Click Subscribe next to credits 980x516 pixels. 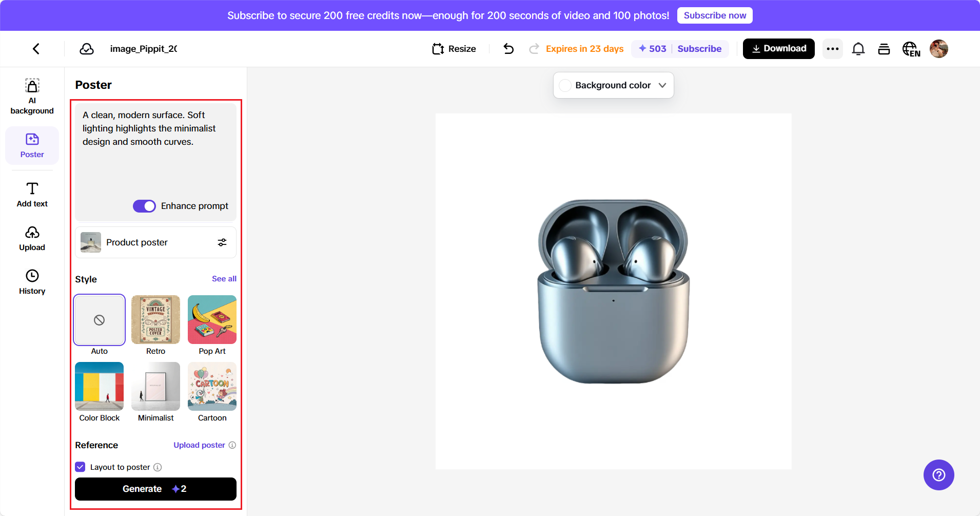pos(699,49)
